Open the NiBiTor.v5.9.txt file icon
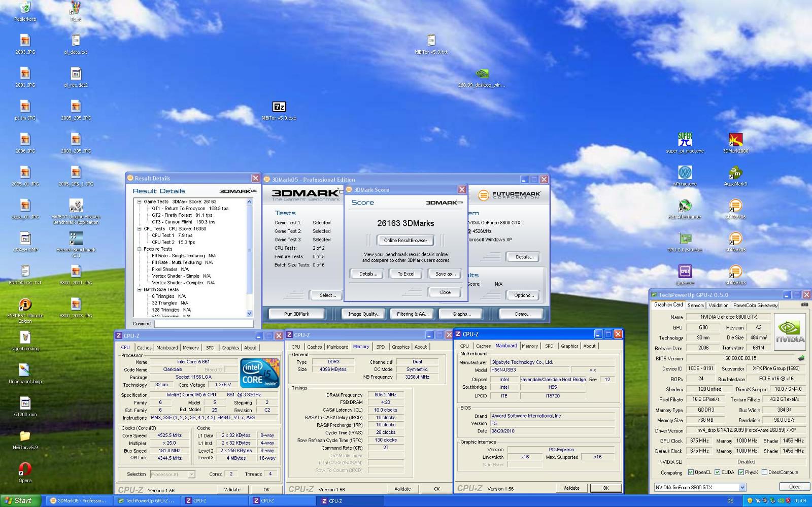812x507 pixels. coord(431,45)
